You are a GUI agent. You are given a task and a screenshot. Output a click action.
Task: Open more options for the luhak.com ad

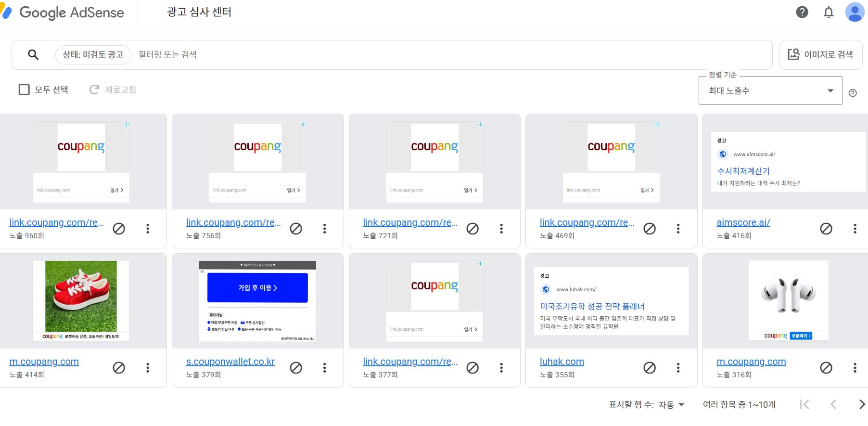678,368
